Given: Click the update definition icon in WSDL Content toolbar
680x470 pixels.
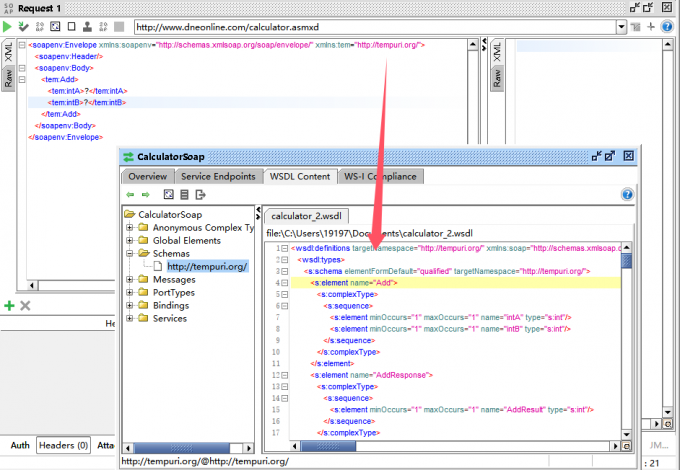Looking at the screenshot, I should pyautogui.click(x=169, y=195).
